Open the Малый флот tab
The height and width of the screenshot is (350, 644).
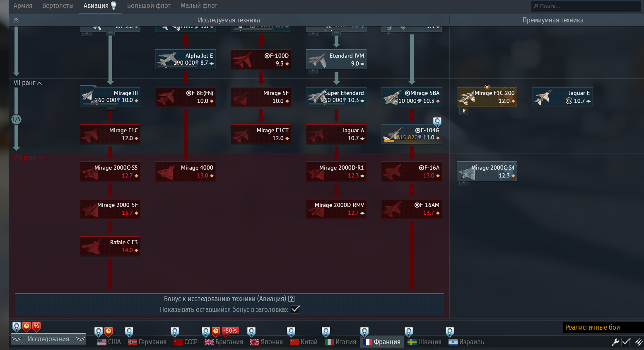tap(199, 6)
